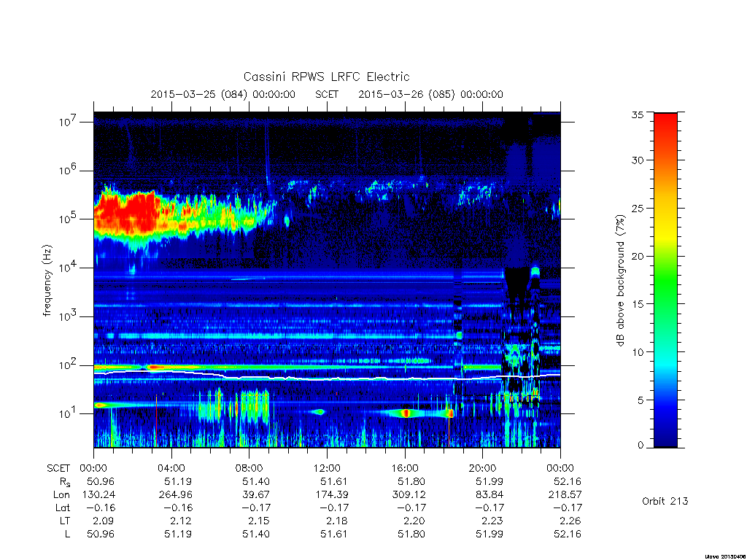This screenshot has height=560, width=747.
Task: Click the red burst near 10^5 Hz
Action: click(128, 212)
